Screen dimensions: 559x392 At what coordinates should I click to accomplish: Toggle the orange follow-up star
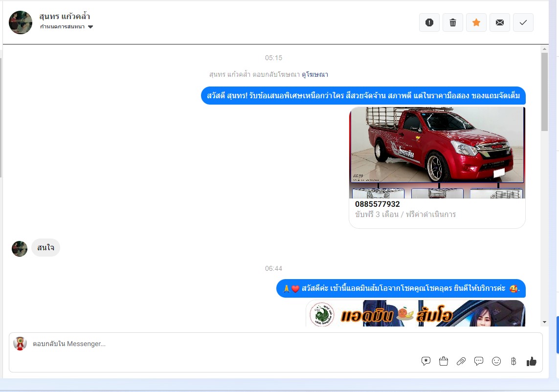(476, 22)
